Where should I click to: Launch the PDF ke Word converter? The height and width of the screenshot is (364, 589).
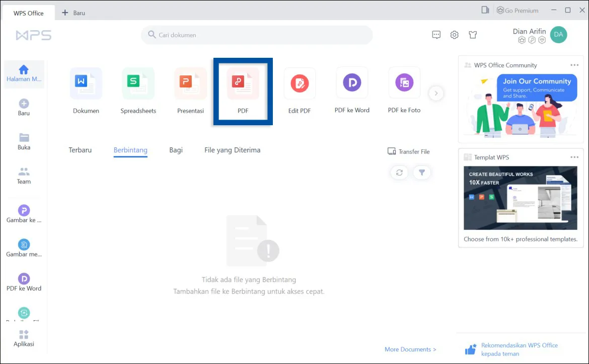click(352, 90)
